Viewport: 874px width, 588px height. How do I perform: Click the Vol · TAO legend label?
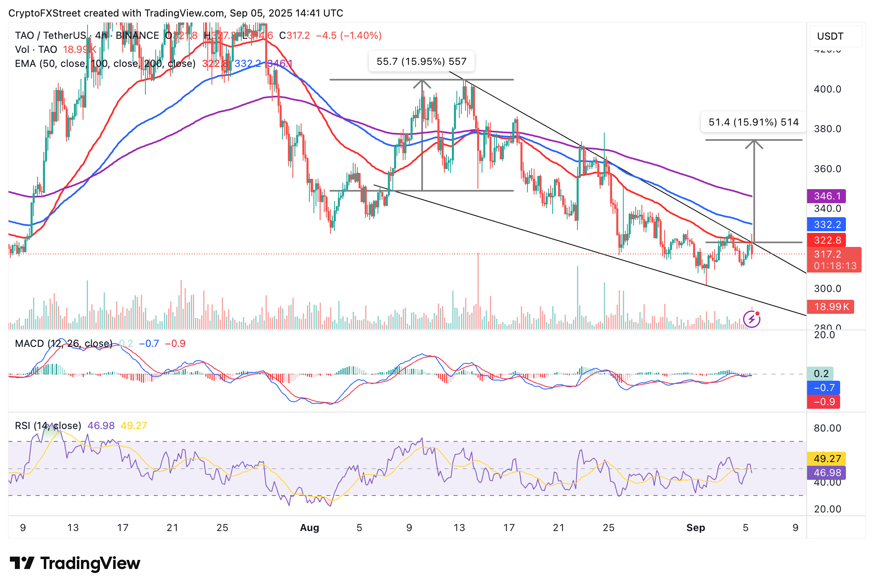(x=36, y=50)
